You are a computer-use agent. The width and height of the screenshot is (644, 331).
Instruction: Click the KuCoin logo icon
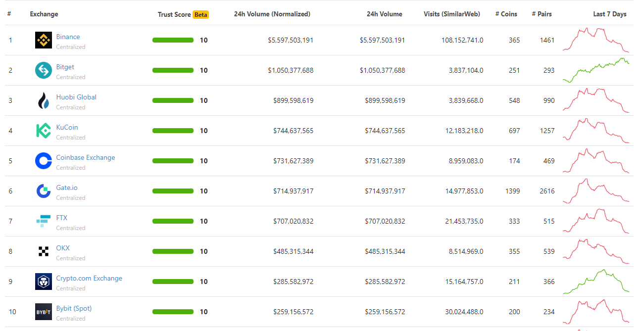(44, 131)
